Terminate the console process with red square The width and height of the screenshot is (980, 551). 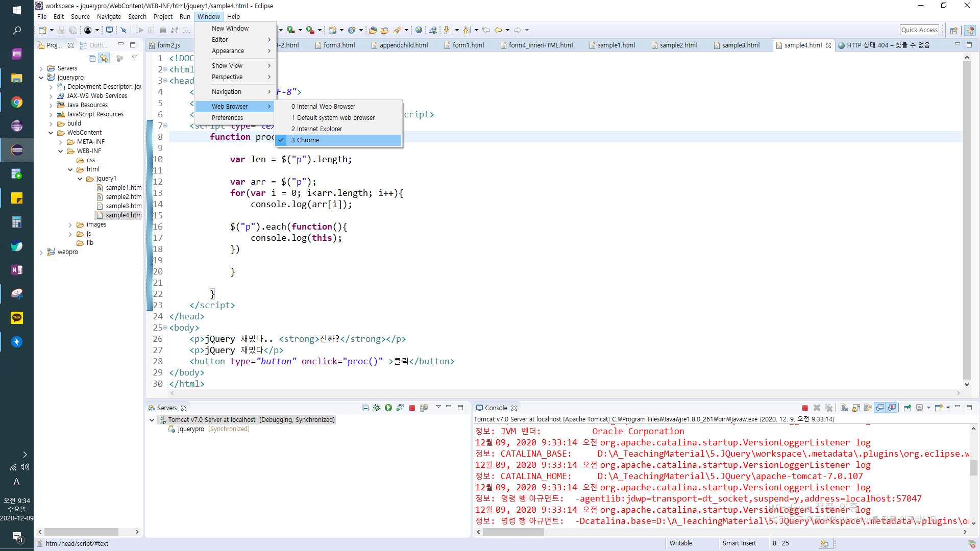pos(805,408)
